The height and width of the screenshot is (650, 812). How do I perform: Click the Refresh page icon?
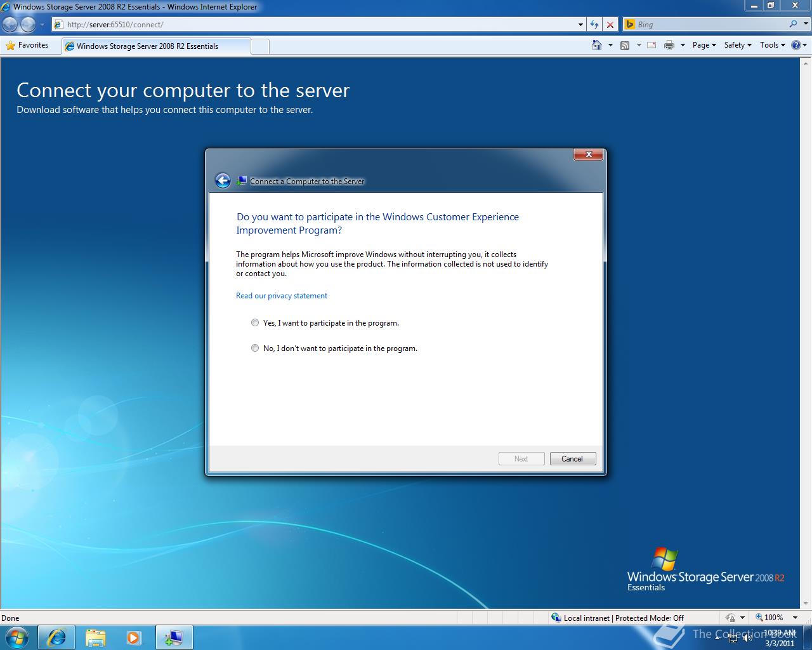tap(594, 25)
